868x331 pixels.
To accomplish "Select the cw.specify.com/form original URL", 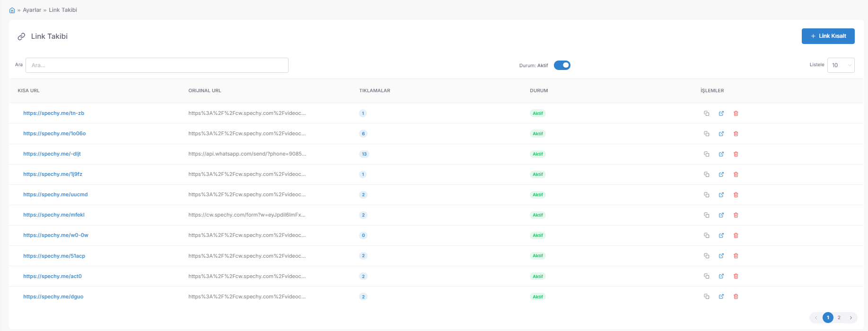I will pos(247,215).
